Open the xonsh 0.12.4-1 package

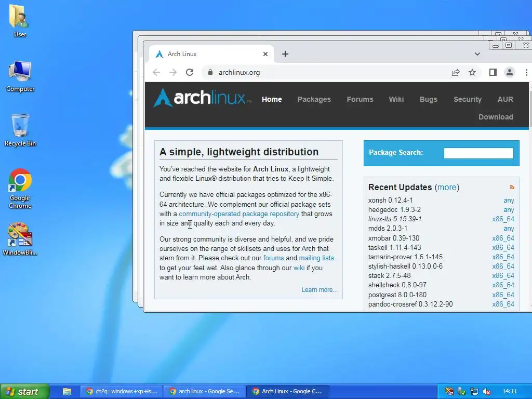(x=391, y=200)
